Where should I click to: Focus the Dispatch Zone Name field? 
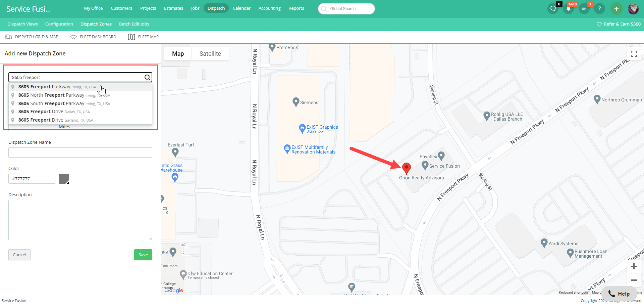(x=80, y=152)
